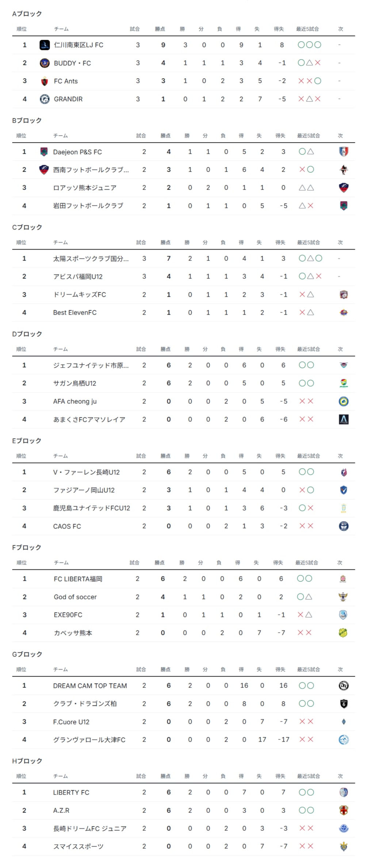Click the 最近5試合 header in Gブロック
371x868 pixels.
tap(308, 670)
